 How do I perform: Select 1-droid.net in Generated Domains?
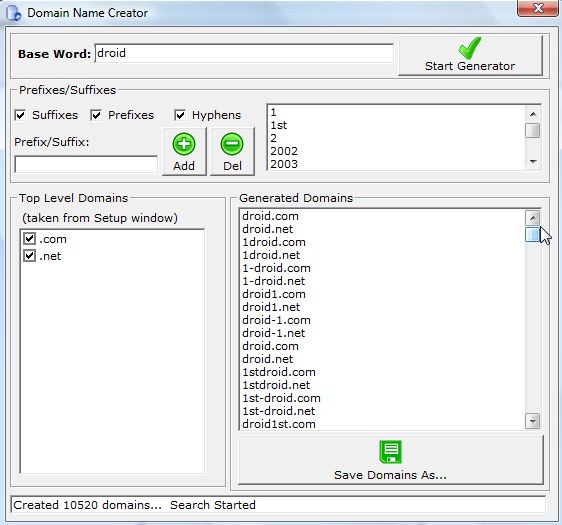tap(382, 281)
